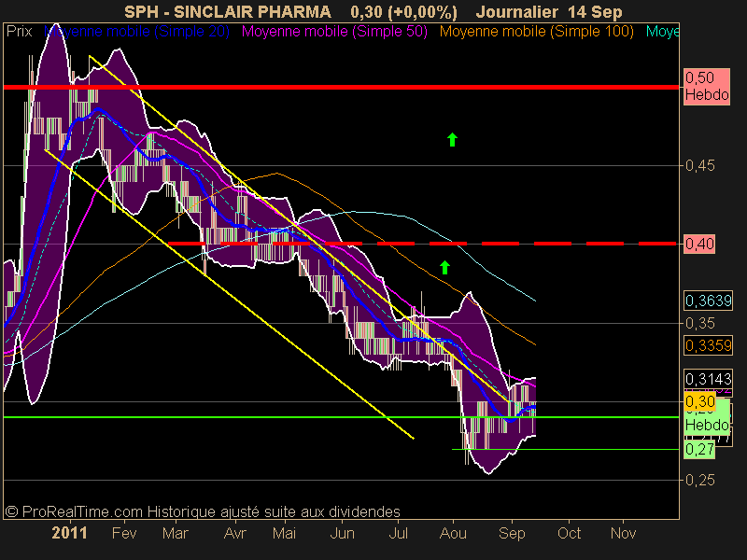Image resolution: width=747 pixels, height=560 pixels.
Task: Click the Sep month label
Action: [x=512, y=533]
